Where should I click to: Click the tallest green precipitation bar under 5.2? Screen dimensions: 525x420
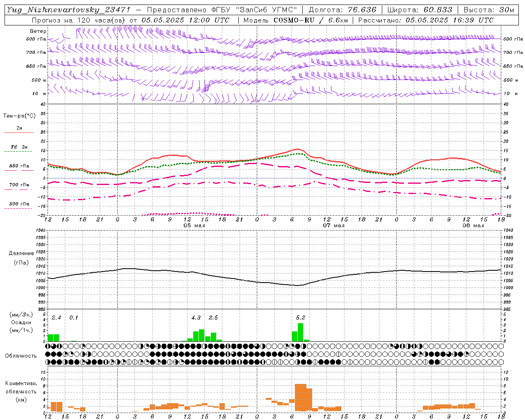click(300, 332)
